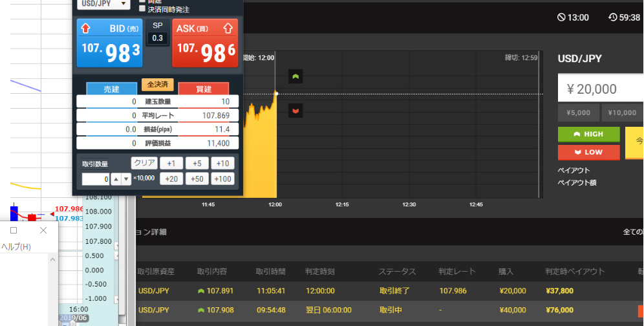The image size is (644, 326).
Task: Click the green HIGH marker icon on chart
Action: [x=295, y=76]
